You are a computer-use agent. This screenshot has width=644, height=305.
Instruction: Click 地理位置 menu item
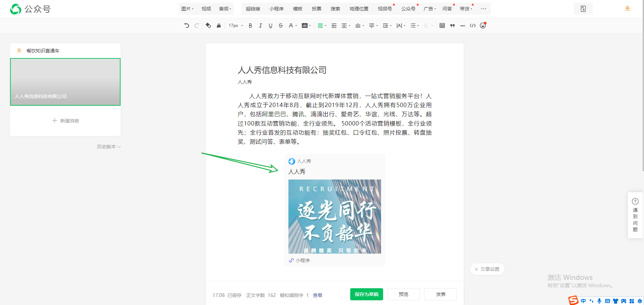click(x=359, y=9)
